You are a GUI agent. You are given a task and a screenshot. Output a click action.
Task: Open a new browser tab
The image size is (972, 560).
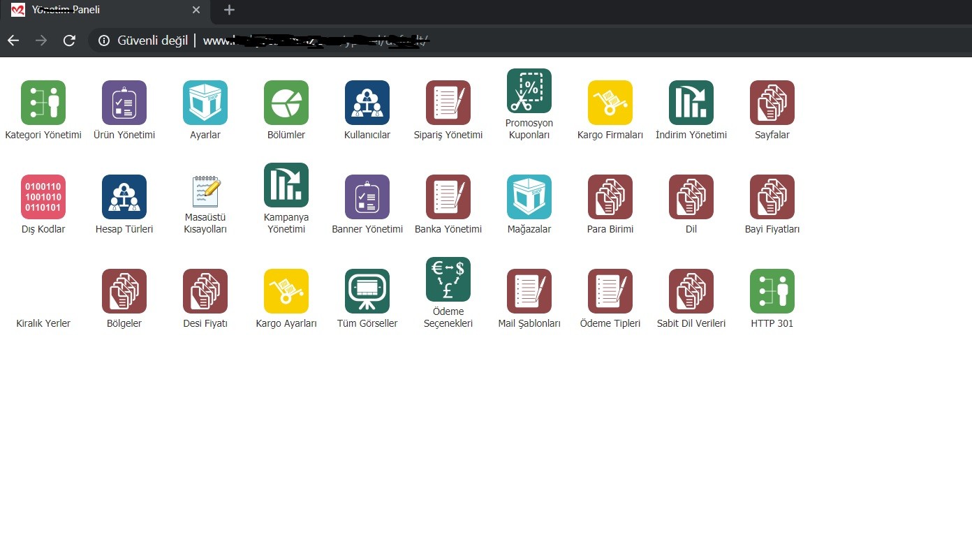point(229,10)
